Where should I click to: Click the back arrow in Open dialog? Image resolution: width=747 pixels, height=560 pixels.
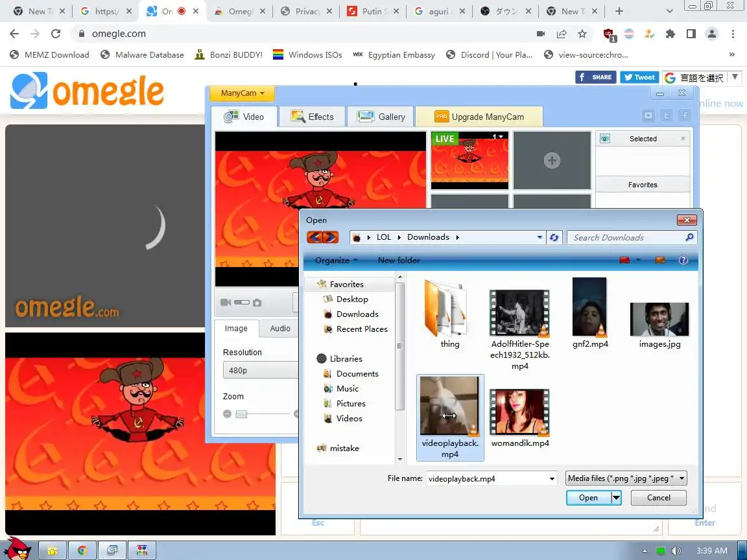click(314, 237)
